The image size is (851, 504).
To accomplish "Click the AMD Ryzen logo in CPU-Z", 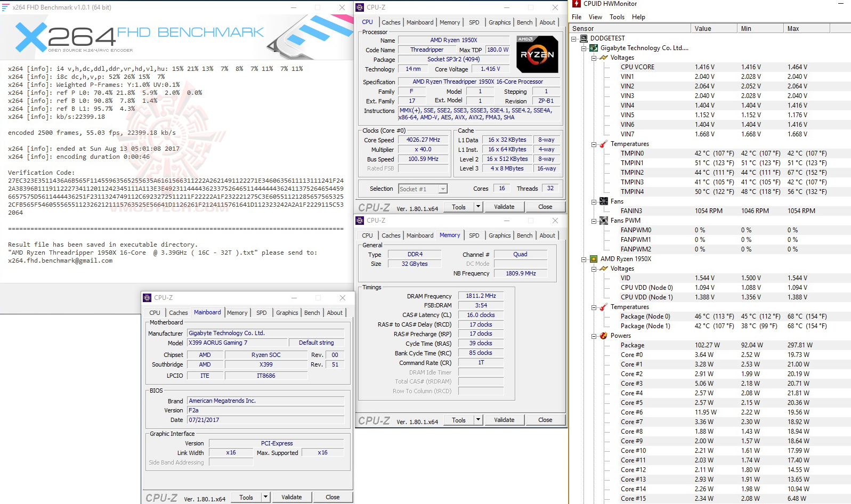I will pyautogui.click(x=538, y=54).
